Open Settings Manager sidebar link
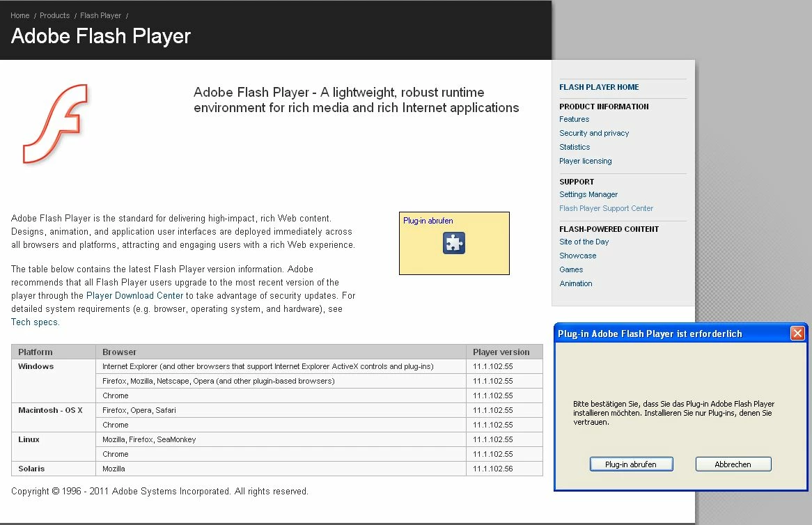This screenshot has height=525, width=812. point(588,194)
